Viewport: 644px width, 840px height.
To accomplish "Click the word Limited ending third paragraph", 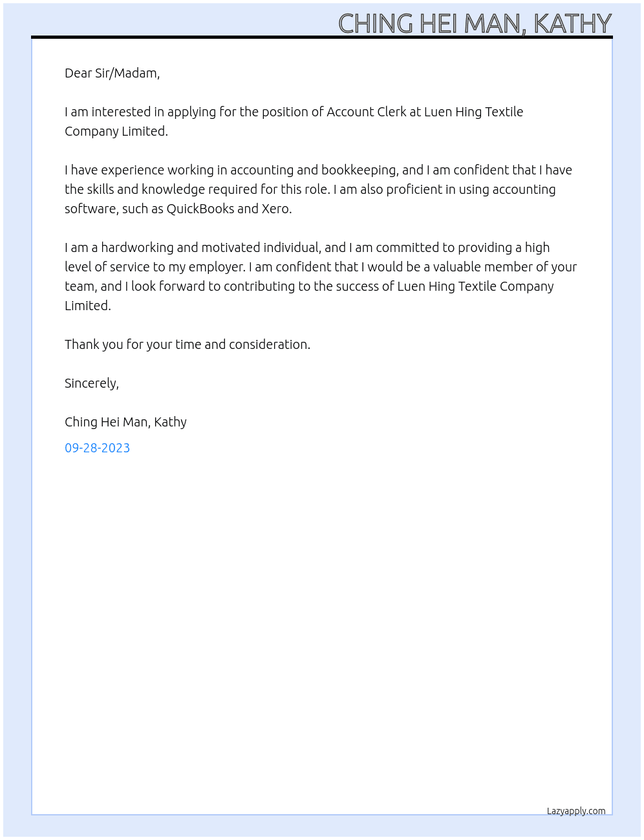I will tap(88, 306).
